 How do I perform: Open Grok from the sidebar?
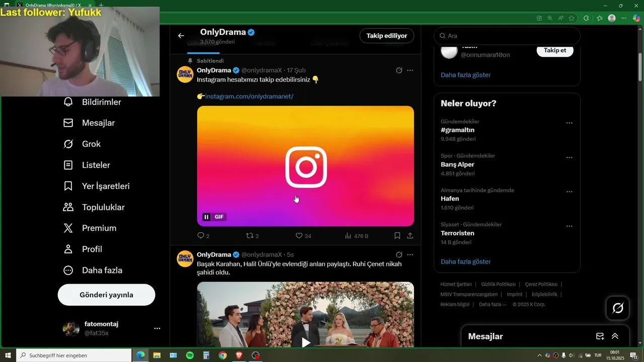[82, 144]
